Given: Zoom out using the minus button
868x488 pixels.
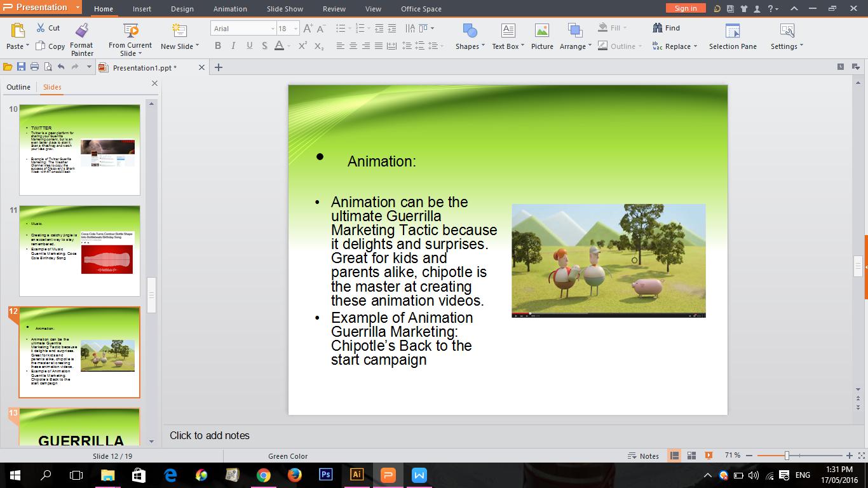Looking at the screenshot, I should (749, 456).
